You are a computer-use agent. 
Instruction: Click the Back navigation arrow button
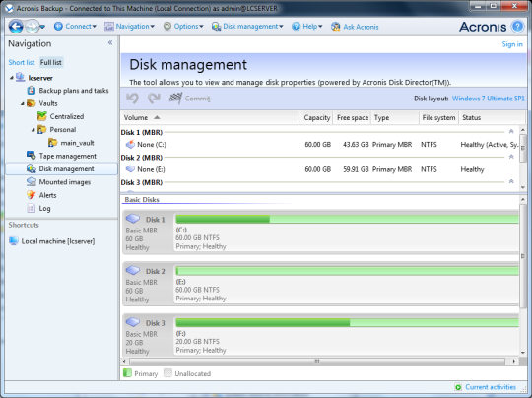[x=16, y=27]
